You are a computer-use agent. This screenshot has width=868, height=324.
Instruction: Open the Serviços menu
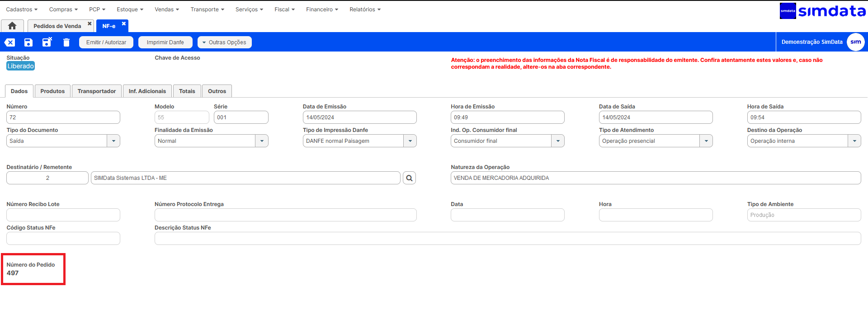(x=249, y=9)
